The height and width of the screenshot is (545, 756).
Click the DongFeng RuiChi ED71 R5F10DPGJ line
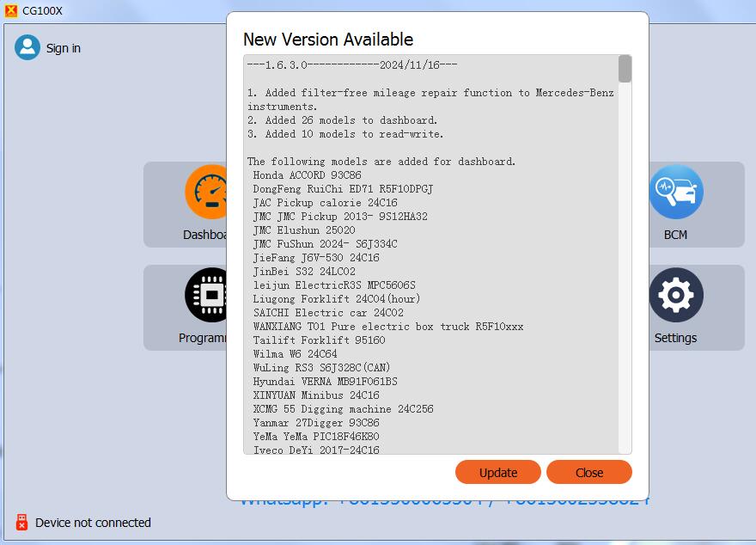click(x=344, y=189)
